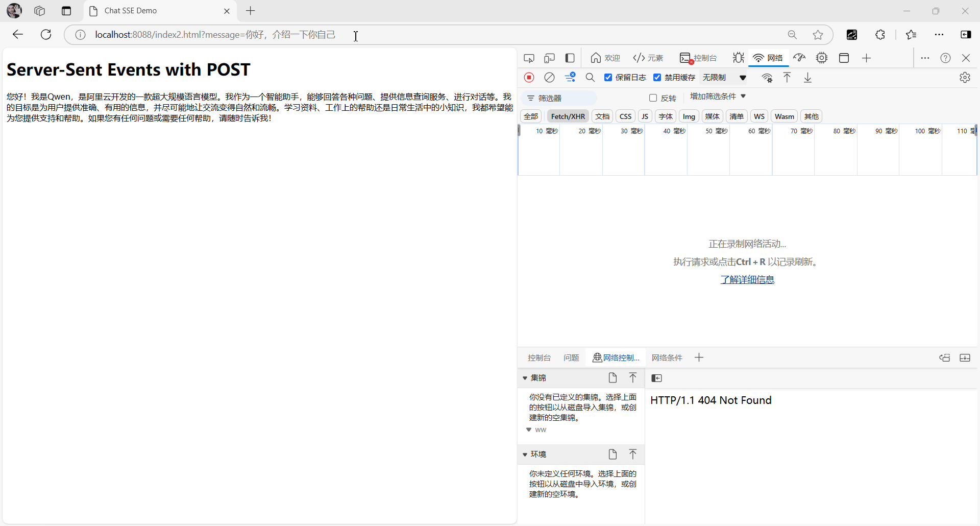
Task: Open the 无限制 throttling dropdown
Action: pyautogui.click(x=725, y=78)
